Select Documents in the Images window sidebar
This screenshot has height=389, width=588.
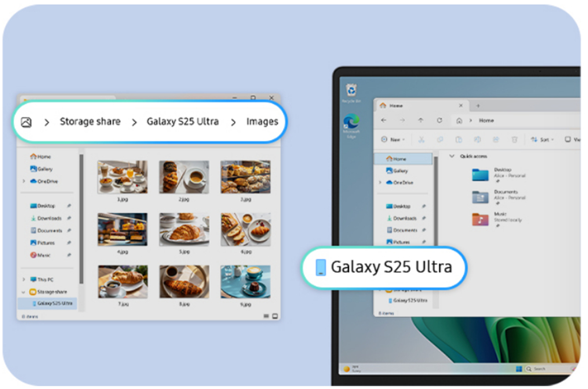(x=46, y=231)
